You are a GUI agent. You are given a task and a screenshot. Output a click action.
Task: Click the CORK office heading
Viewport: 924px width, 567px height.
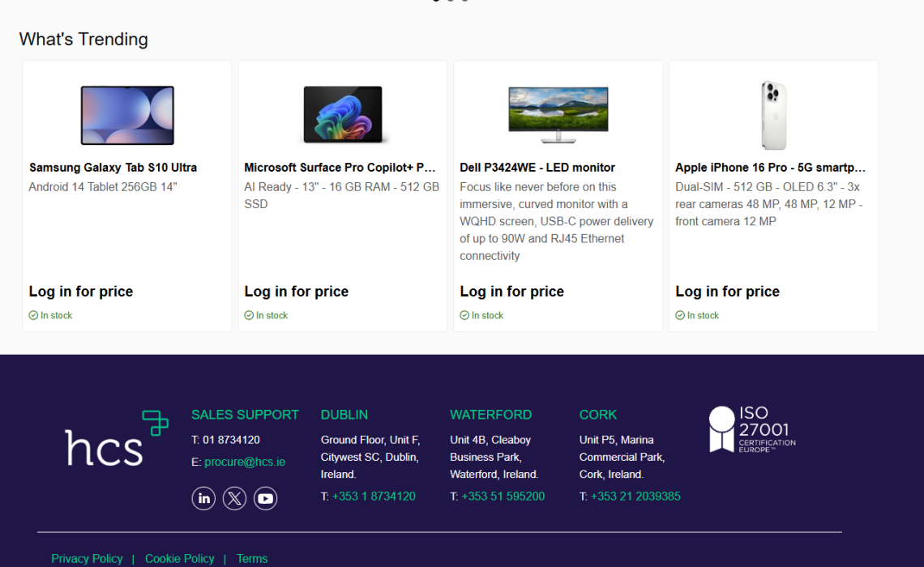[597, 415]
